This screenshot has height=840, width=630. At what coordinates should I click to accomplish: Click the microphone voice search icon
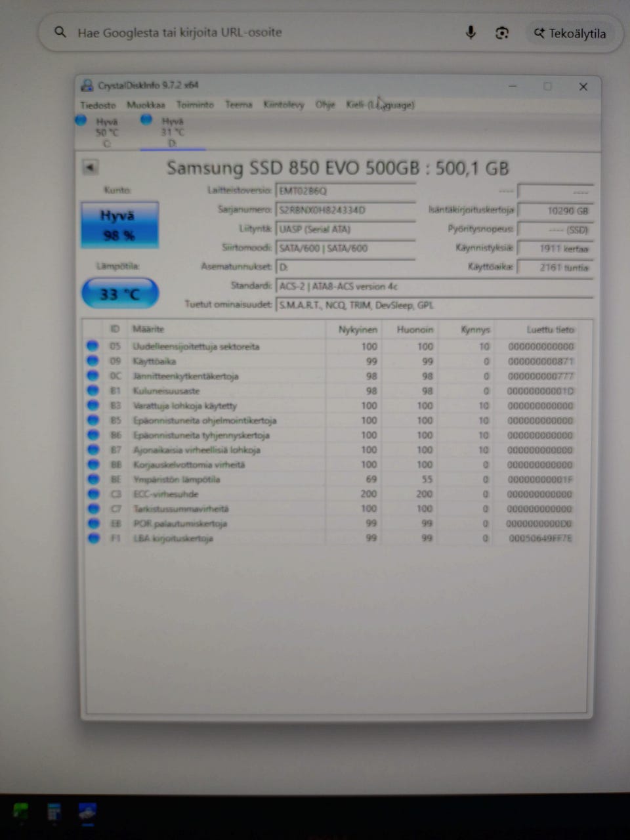click(470, 33)
